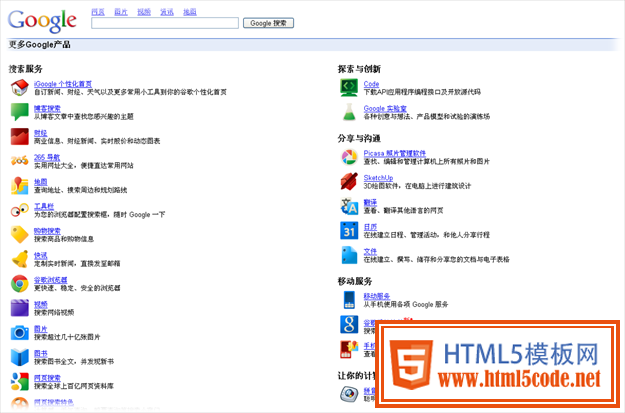Click the 搜索服务 section heading
The image size is (625, 413).
(26, 69)
